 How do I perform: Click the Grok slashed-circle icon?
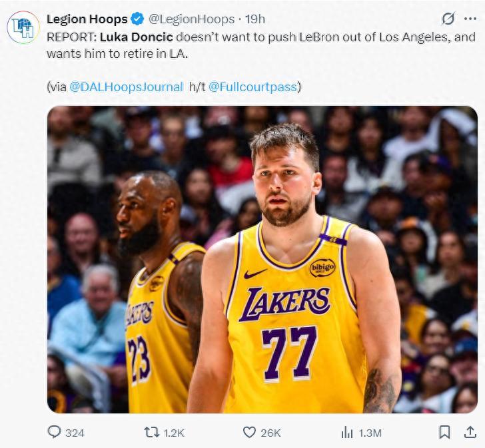coord(448,19)
